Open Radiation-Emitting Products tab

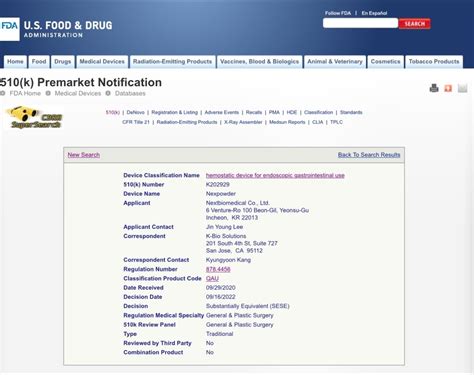click(x=172, y=62)
